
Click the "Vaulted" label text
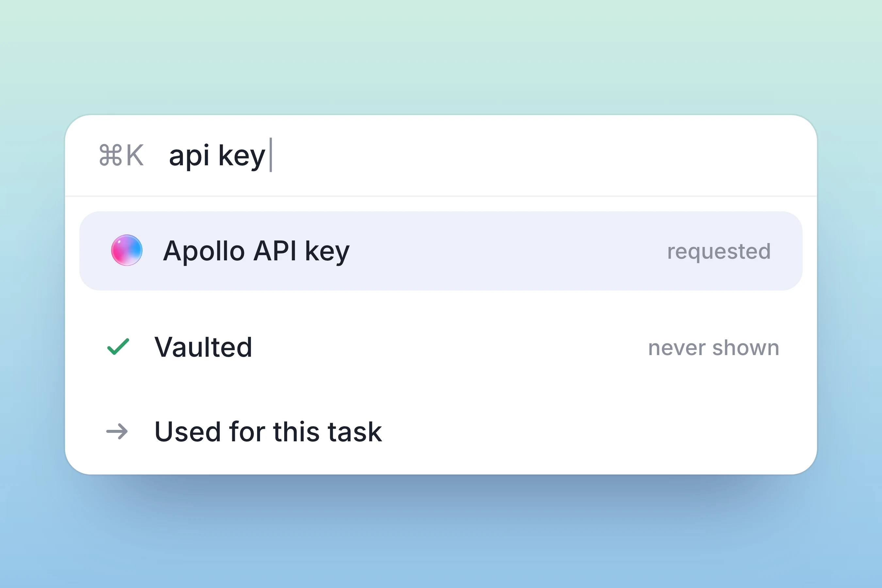[203, 347]
